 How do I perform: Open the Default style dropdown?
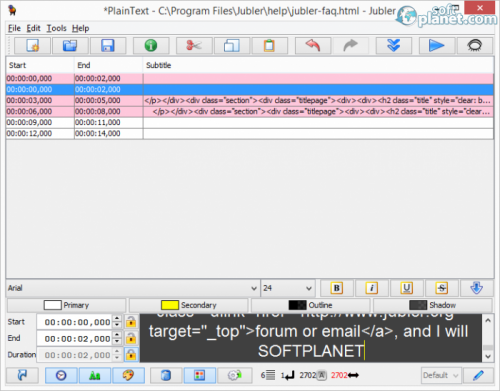coord(441,375)
